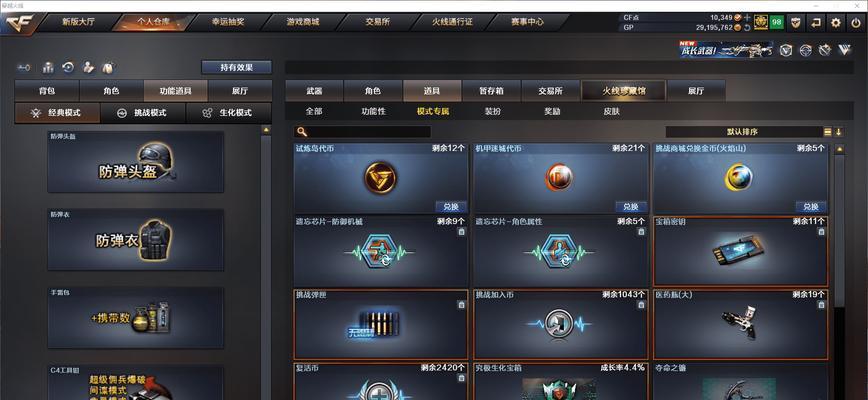Click the hexagon V badge icon
Image resolution: width=868 pixels, height=400 pixels.
(x=786, y=50)
